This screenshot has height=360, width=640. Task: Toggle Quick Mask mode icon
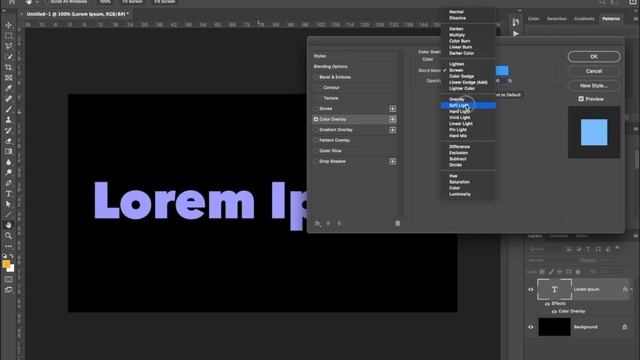pos(8,280)
